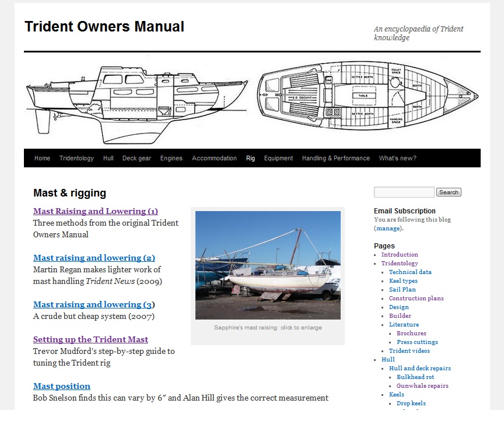Viewport: 504px width, 428px height.
Task: Open the Hull navigation menu
Action: (108, 158)
